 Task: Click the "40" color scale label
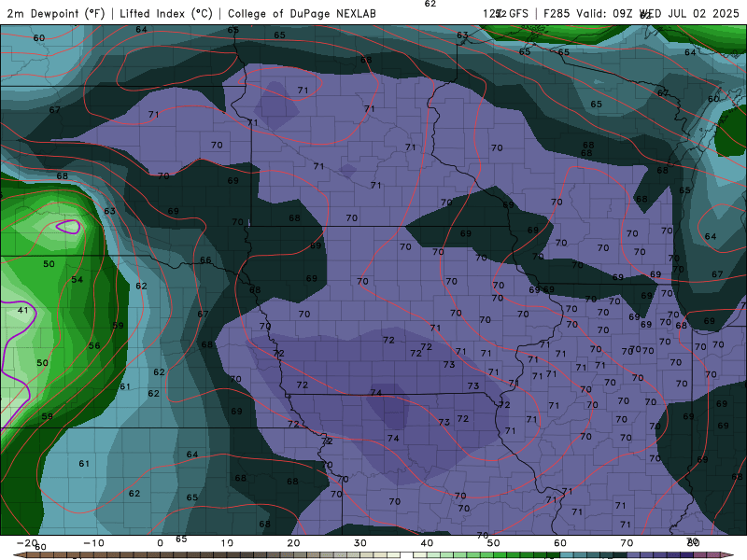coord(427,543)
